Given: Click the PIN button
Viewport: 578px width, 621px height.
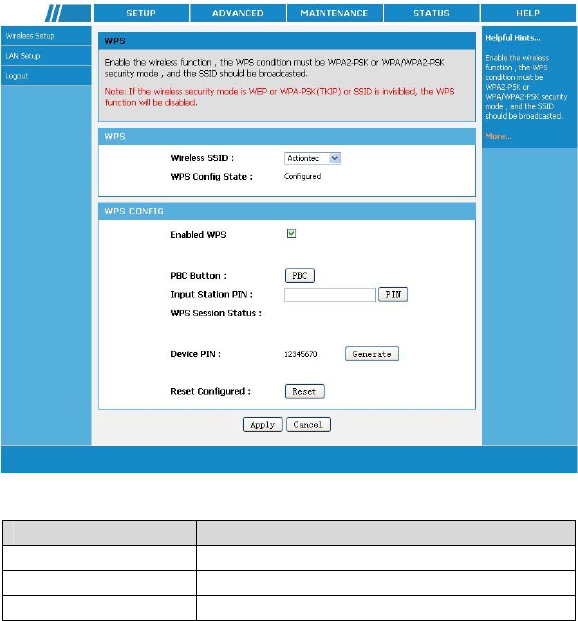Looking at the screenshot, I should pos(393,295).
